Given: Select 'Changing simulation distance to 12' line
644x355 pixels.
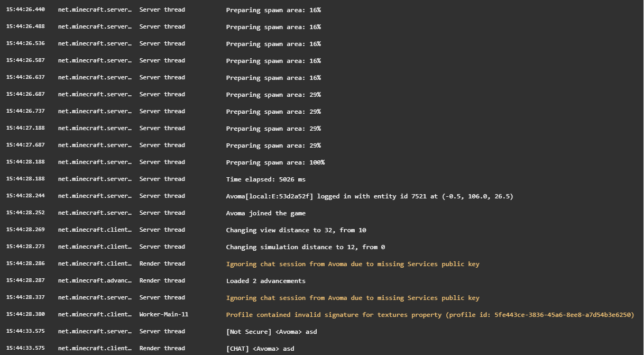Looking at the screenshot, I should tap(306, 247).
